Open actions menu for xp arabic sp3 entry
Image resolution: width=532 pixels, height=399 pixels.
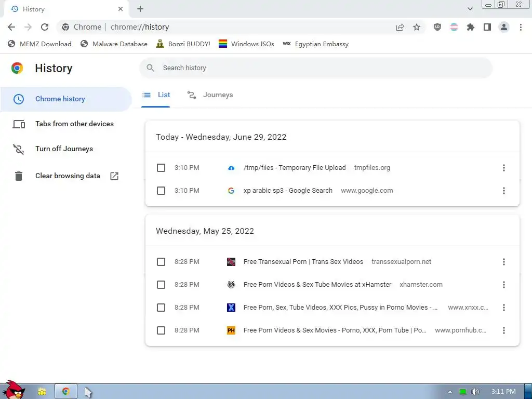504,191
